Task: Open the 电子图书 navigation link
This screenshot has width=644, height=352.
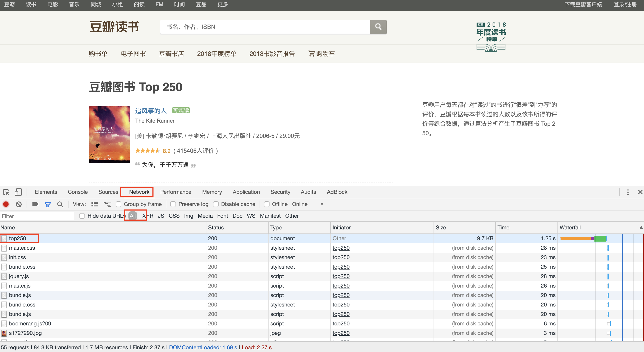Action: [133, 53]
